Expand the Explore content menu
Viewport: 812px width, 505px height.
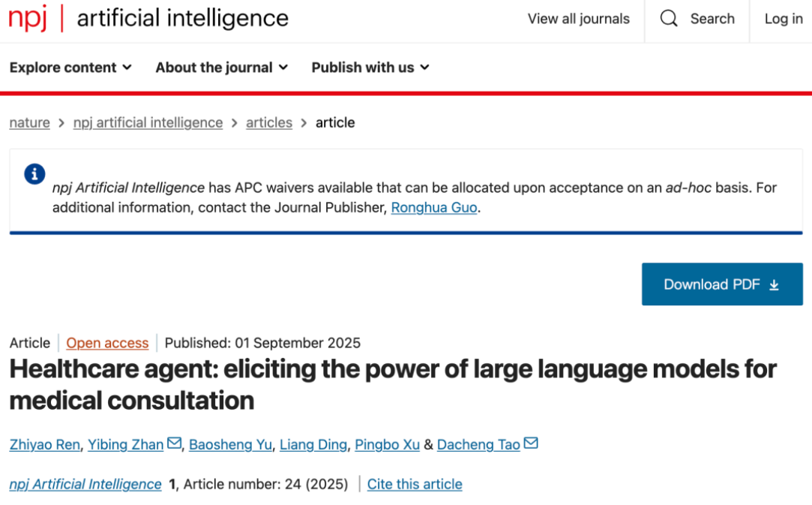tap(70, 68)
